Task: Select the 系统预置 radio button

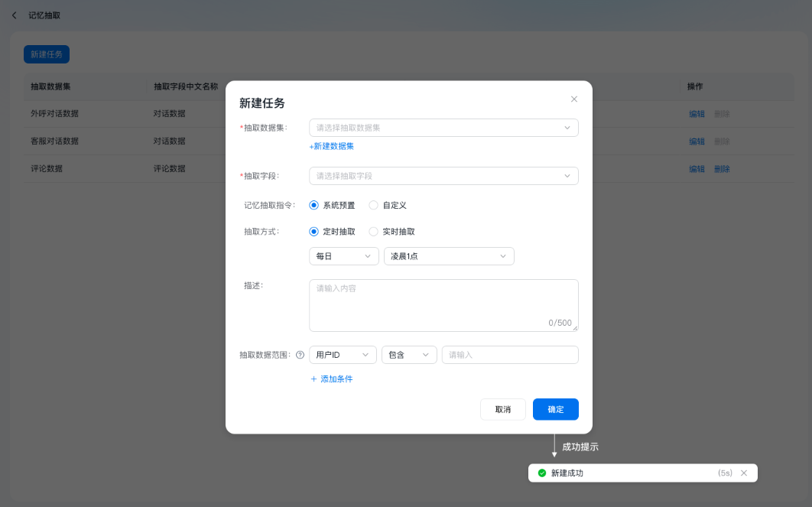Action: click(x=313, y=205)
